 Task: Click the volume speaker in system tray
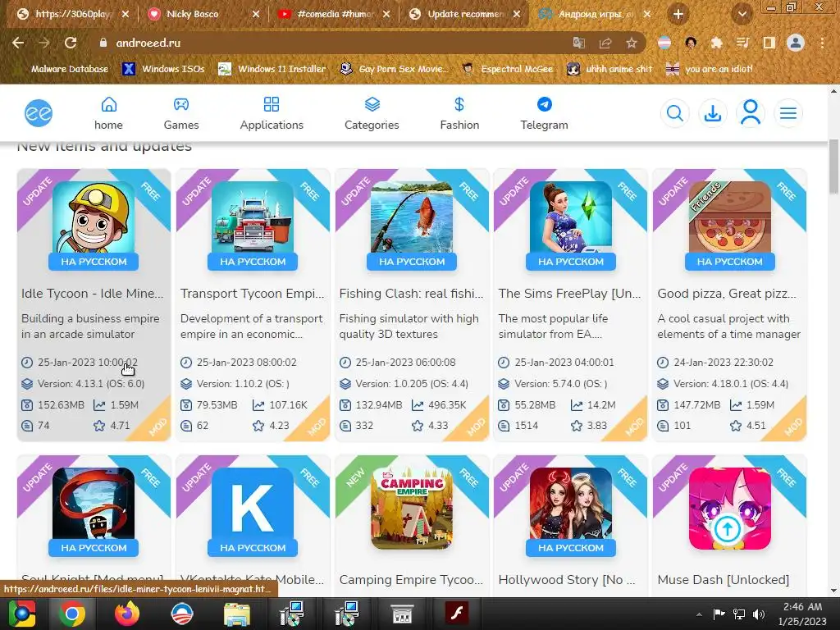(759, 614)
